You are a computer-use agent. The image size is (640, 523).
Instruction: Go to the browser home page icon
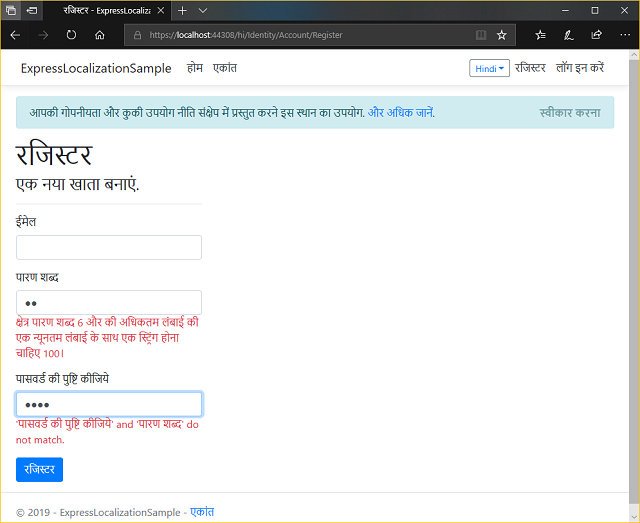click(x=99, y=34)
